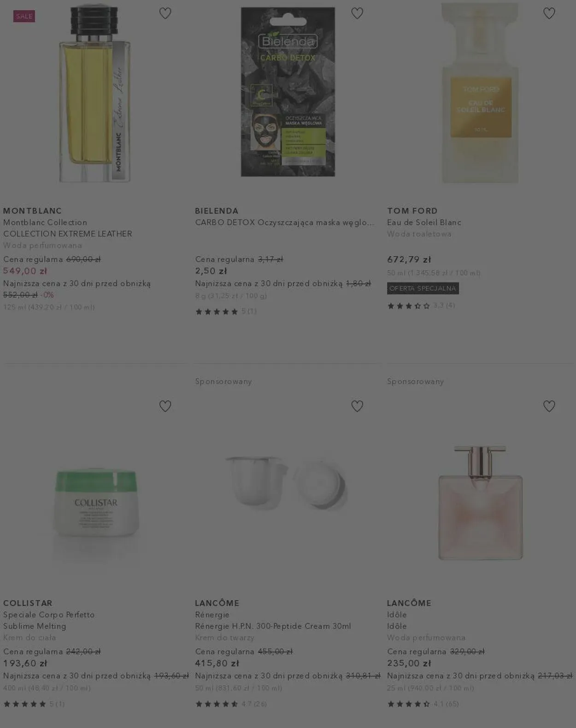Click heart icon on Collistar body cream
Screen dimensions: 576x728
tap(165, 406)
